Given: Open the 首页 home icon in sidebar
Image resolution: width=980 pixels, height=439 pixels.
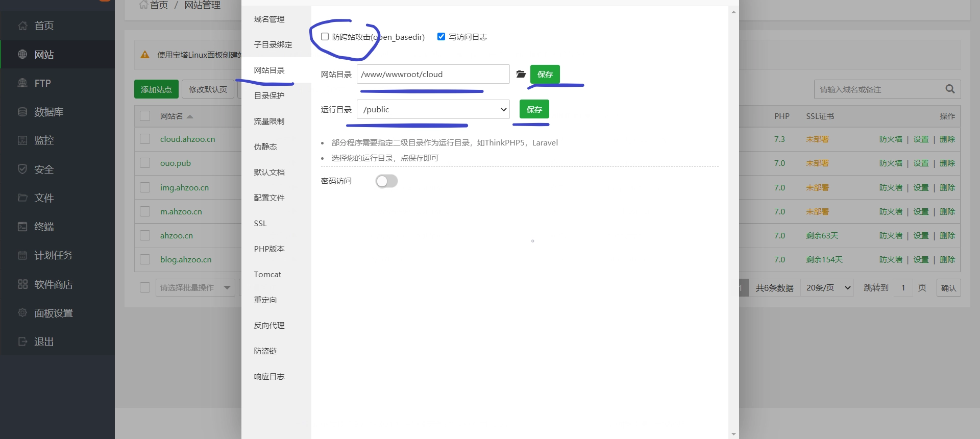Looking at the screenshot, I should [x=22, y=26].
